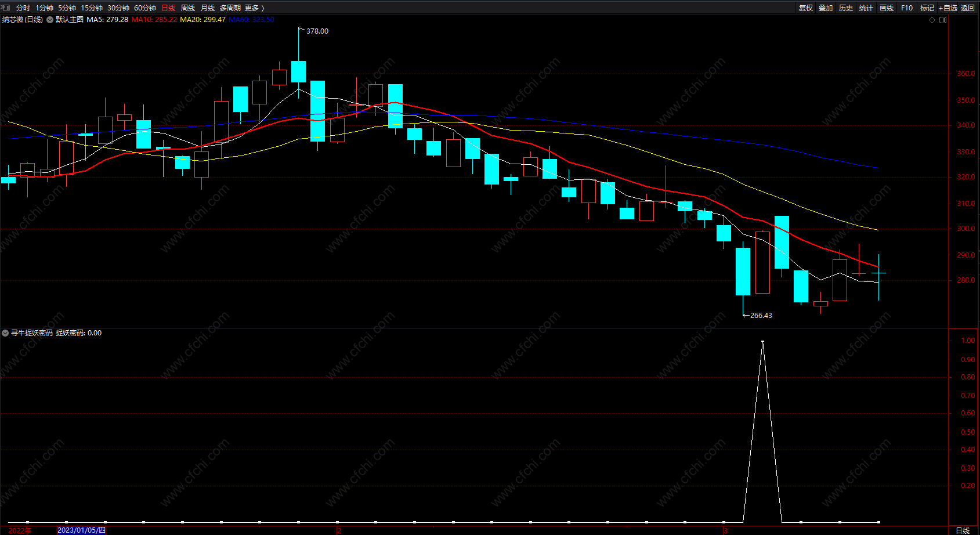Toggle the right side panel icon
The height and width of the screenshot is (535, 980).
[943, 20]
